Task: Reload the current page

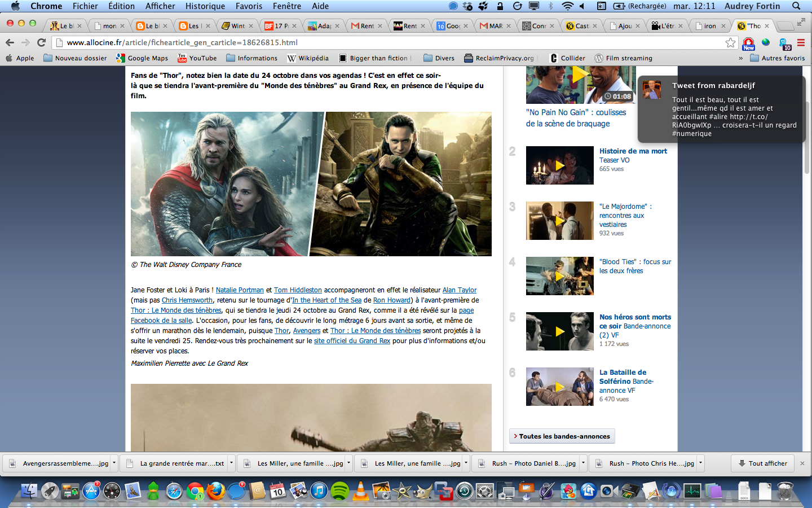Action: tap(41, 42)
